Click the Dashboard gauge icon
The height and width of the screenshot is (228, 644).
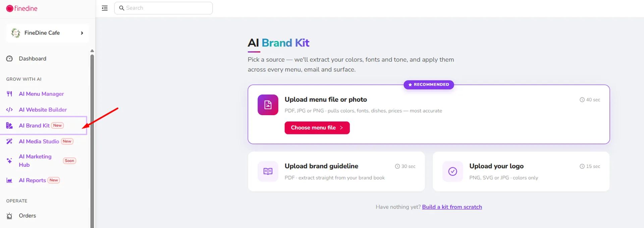pyautogui.click(x=9, y=59)
